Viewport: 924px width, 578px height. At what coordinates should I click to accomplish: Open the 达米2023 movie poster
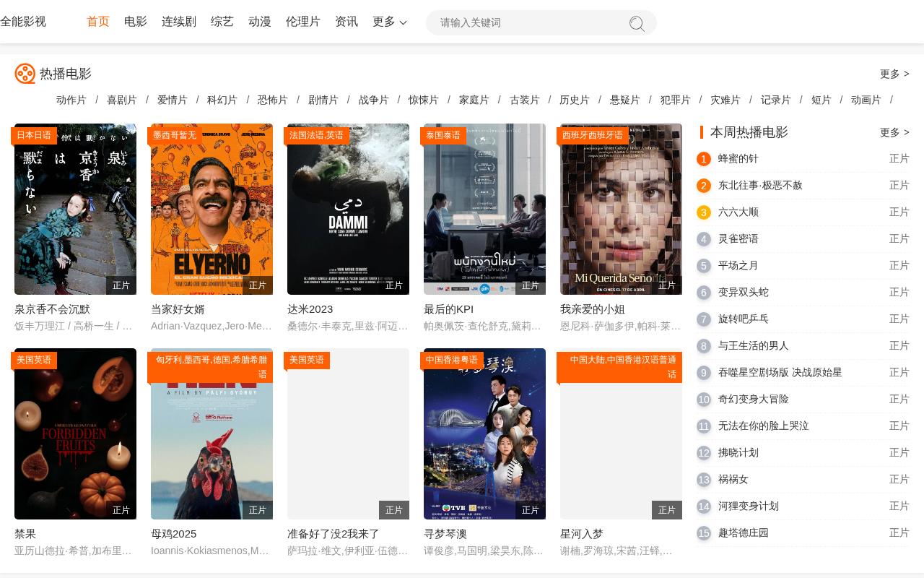click(x=348, y=209)
